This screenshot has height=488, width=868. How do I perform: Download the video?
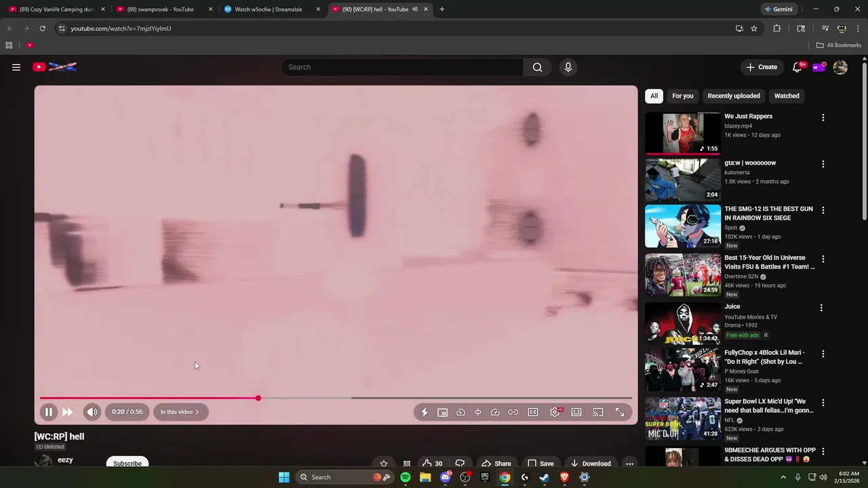[x=590, y=464]
